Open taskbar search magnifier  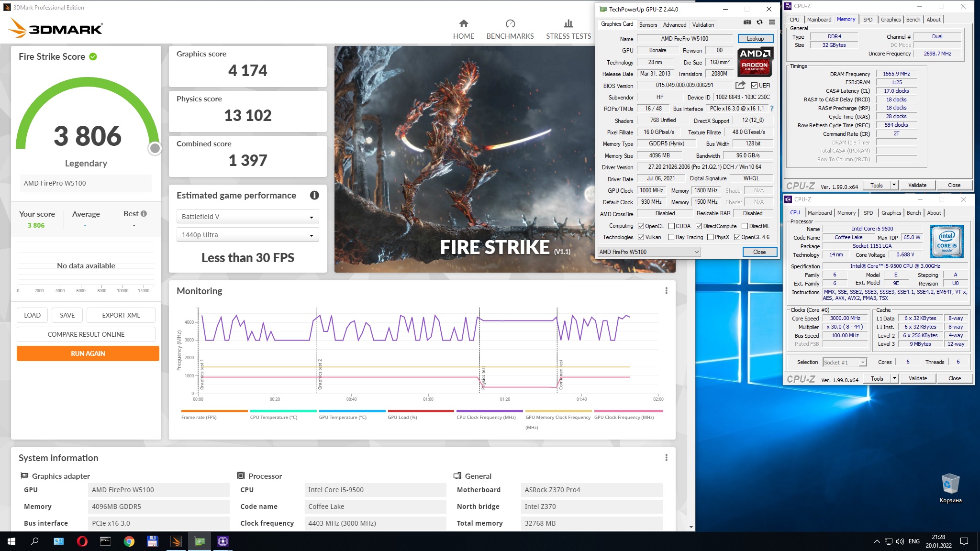pos(34,541)
